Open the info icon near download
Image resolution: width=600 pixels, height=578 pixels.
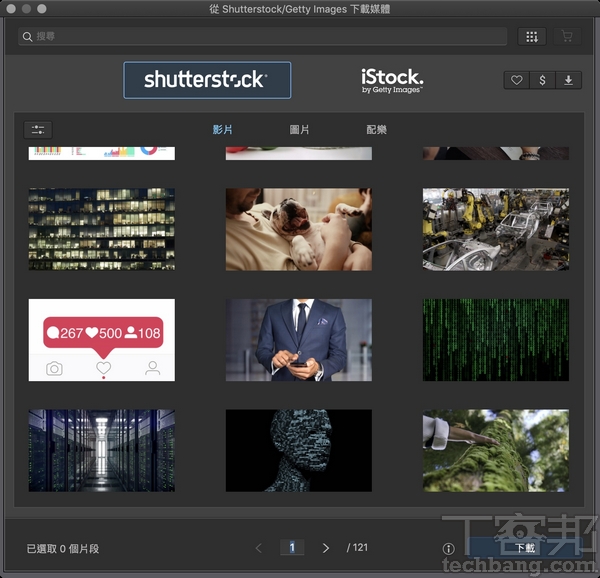448,549
